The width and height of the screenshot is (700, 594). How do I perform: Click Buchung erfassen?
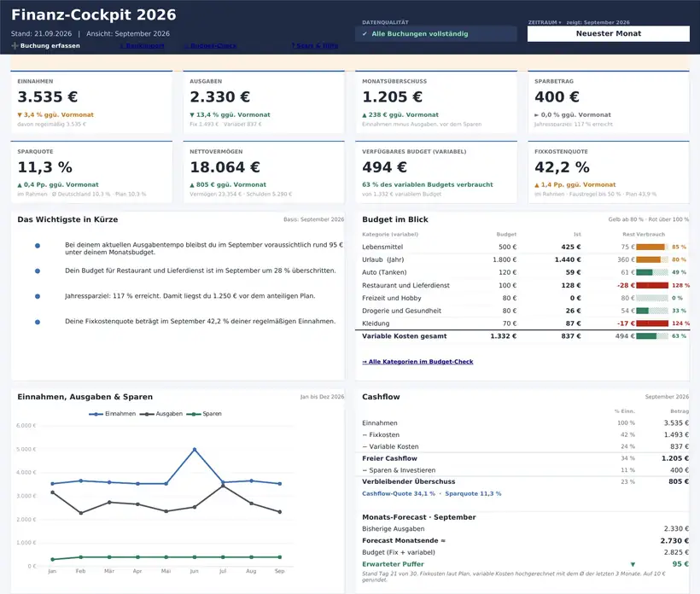pos(50,45)
